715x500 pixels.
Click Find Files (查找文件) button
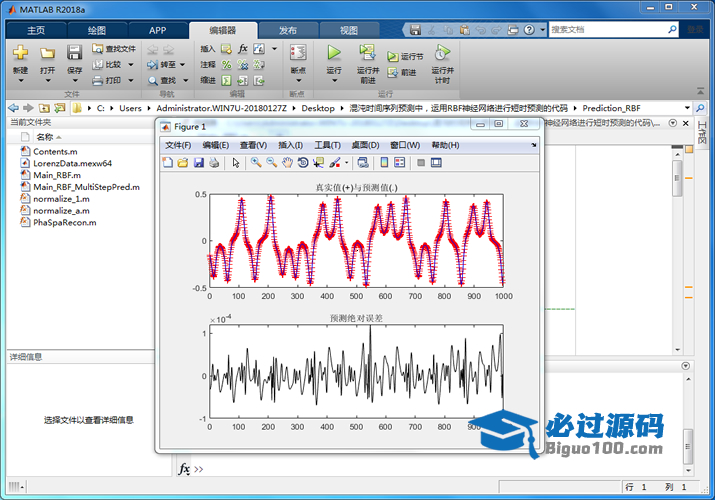click(x=114, y=49)
